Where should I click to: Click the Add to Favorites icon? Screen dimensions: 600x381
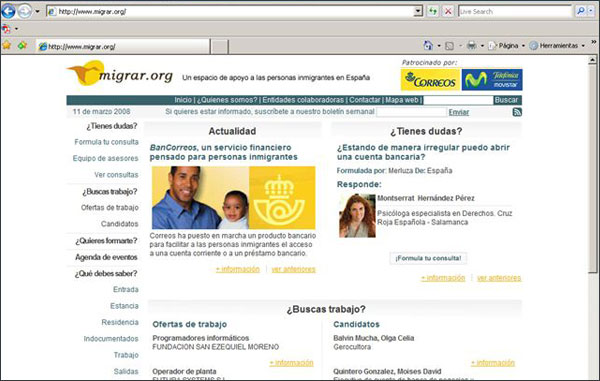tap(22, 45)
